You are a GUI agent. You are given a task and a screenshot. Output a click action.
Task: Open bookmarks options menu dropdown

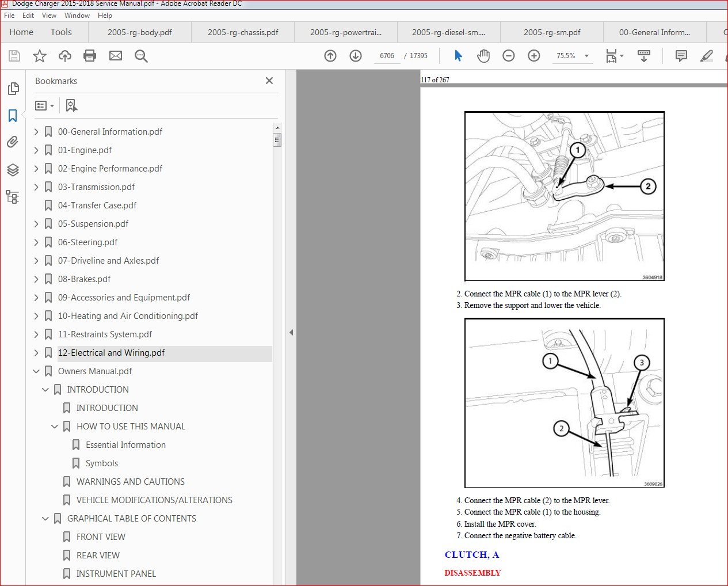(44, 105)
